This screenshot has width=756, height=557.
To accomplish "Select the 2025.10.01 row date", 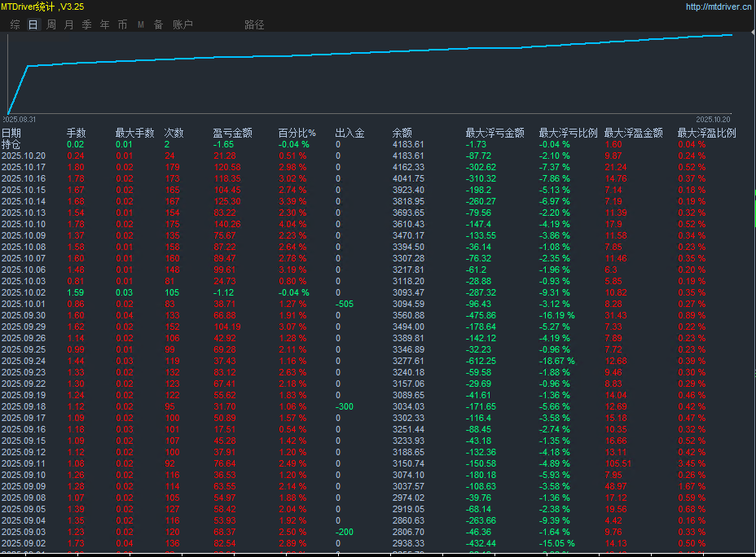I will [24, 304].
